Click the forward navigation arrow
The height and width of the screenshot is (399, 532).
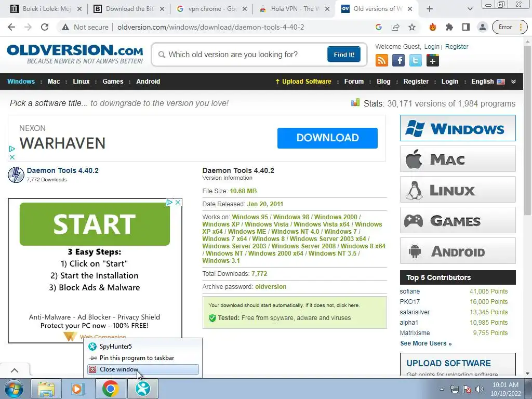[28, 27]
